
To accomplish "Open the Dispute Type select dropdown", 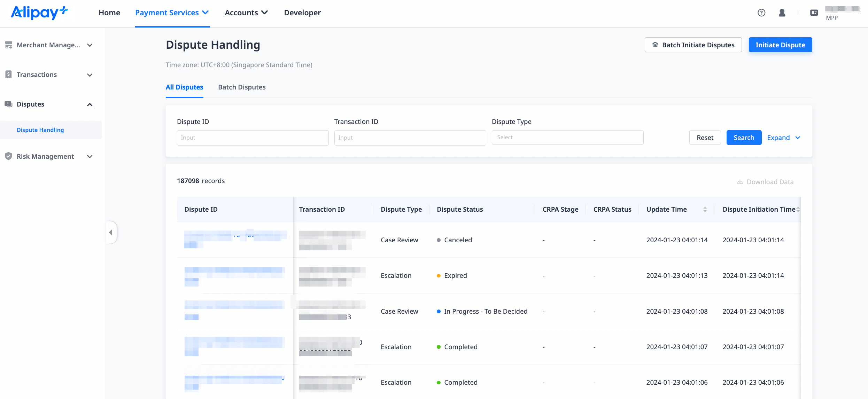I will [567, 138].
